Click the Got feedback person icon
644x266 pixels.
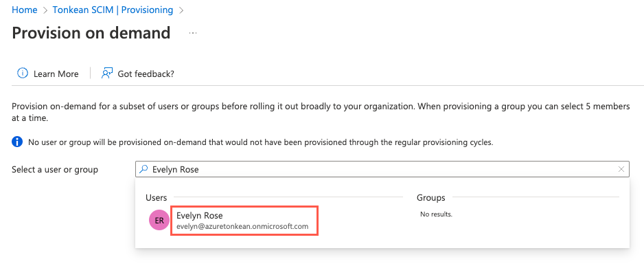(x=107, y=74)
